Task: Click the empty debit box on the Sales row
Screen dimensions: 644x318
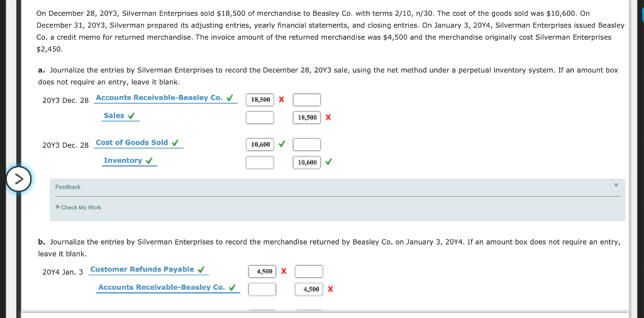Action: [x=260, y=118]
